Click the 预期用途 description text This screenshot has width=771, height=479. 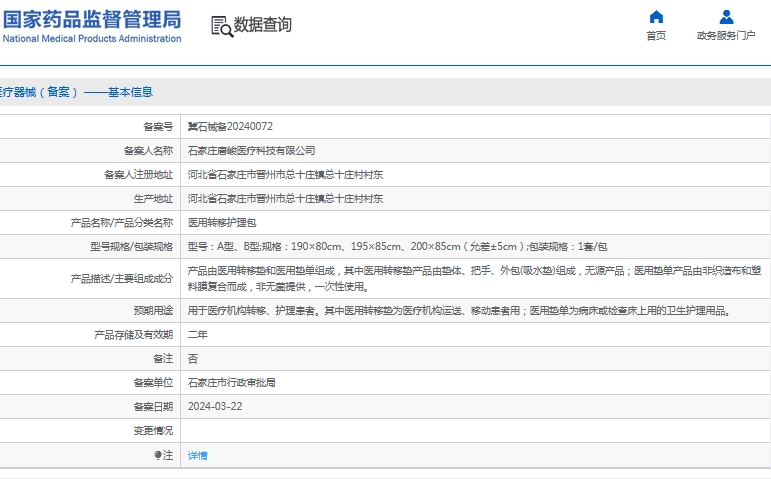[x=460, y=311]
